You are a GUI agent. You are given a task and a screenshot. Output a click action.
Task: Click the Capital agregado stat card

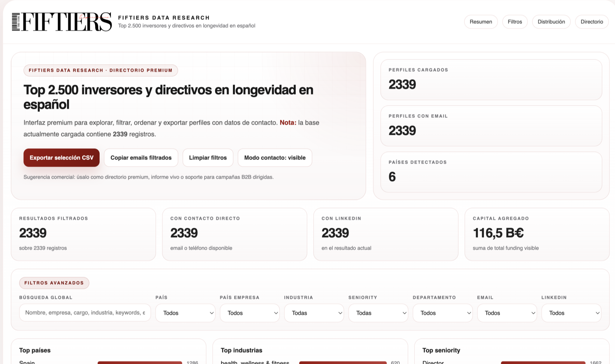pos(537,234)
